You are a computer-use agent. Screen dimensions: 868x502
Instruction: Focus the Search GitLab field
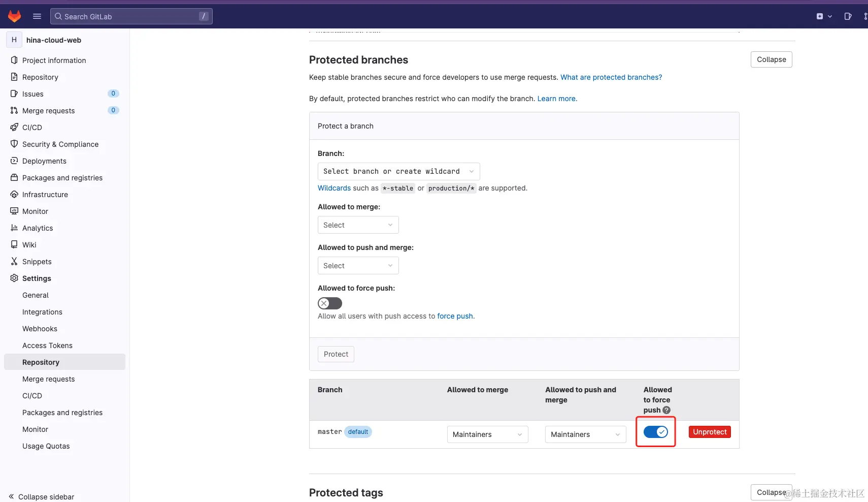131,16
